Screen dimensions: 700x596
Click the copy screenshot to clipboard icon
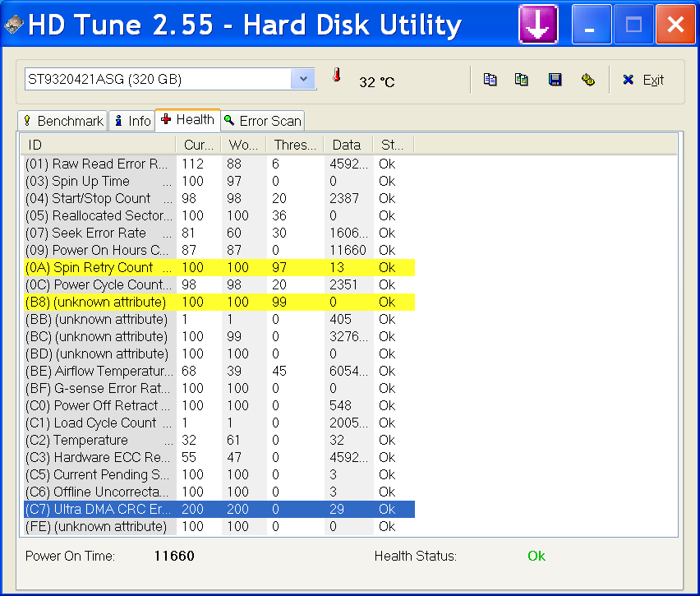point(522,80)
